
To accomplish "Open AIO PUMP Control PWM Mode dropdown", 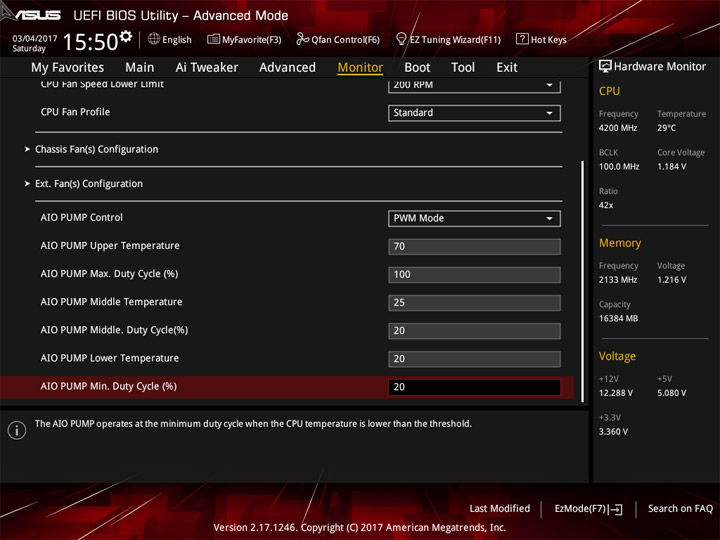I will (x=474, y=219).
